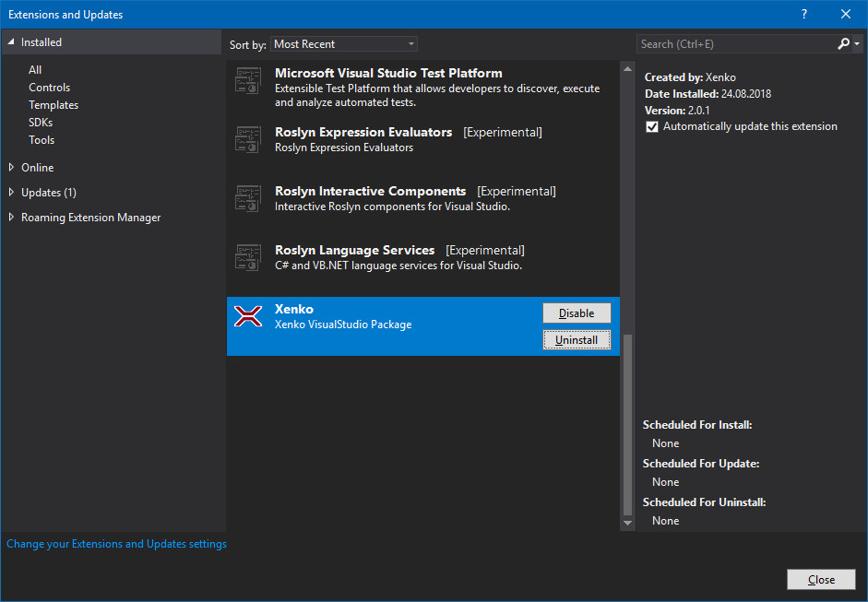Screen dimensions: 868x602
Task: Open the Sort by Most Recent dropdown
Action: pyautogui.click(x=344, y=43)
